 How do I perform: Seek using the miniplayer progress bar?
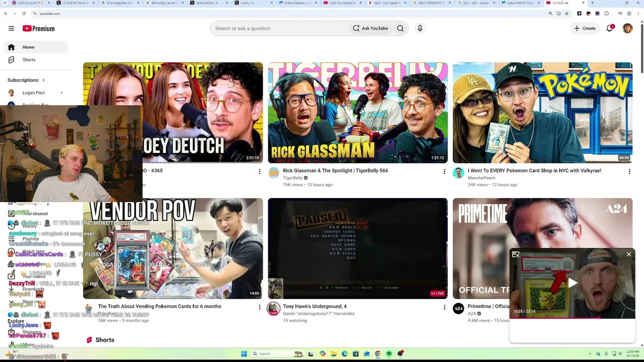point(573,318)
